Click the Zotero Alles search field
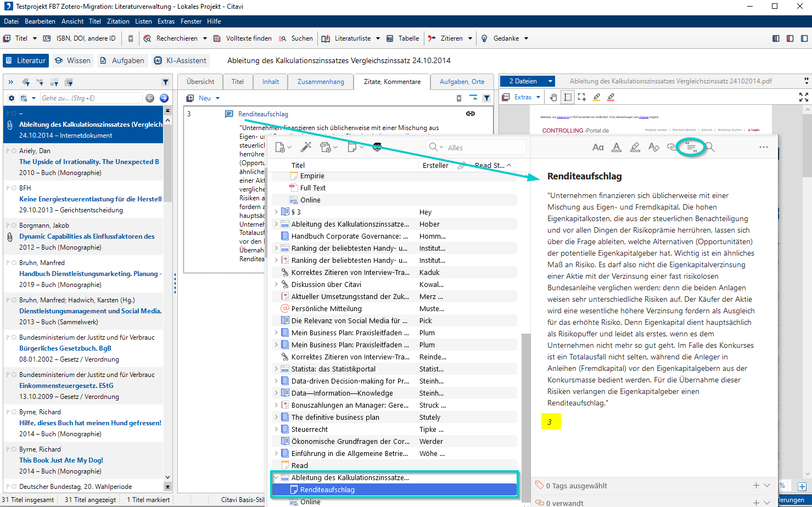812x507 pixels. click(476, 147)
